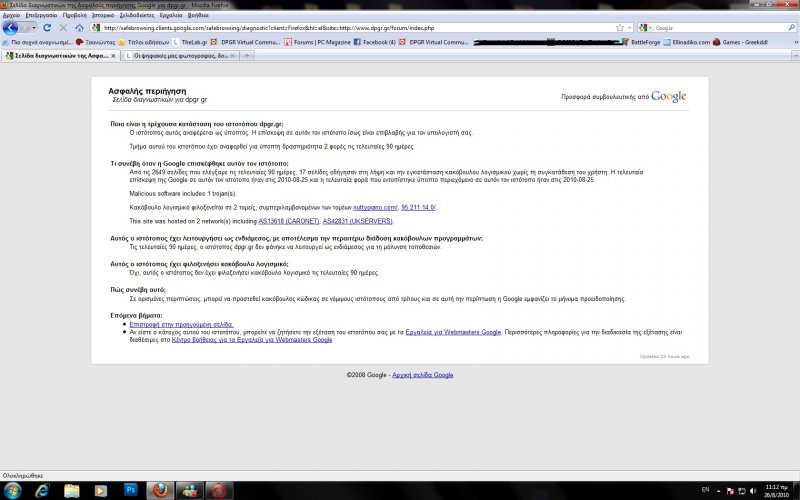The width and height of the screenshot is (800, 500).
Task: Click inside the Google search box
Action: [719, 28]
